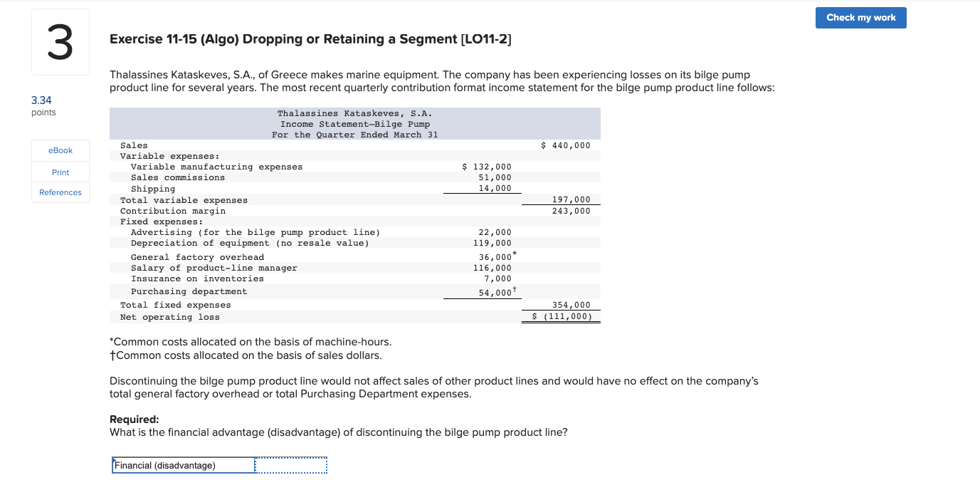Open the eBook resource link
Screen dimensions: 980x480
pos(60,150)
